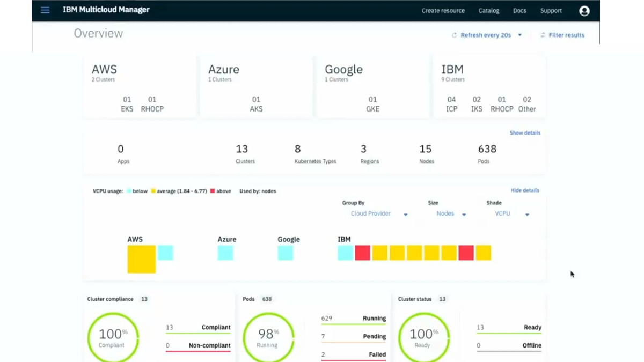Viewport: 644px width, 362px height.
Task: Click the IKS count under IBM
Action: [x=477, y=104]
